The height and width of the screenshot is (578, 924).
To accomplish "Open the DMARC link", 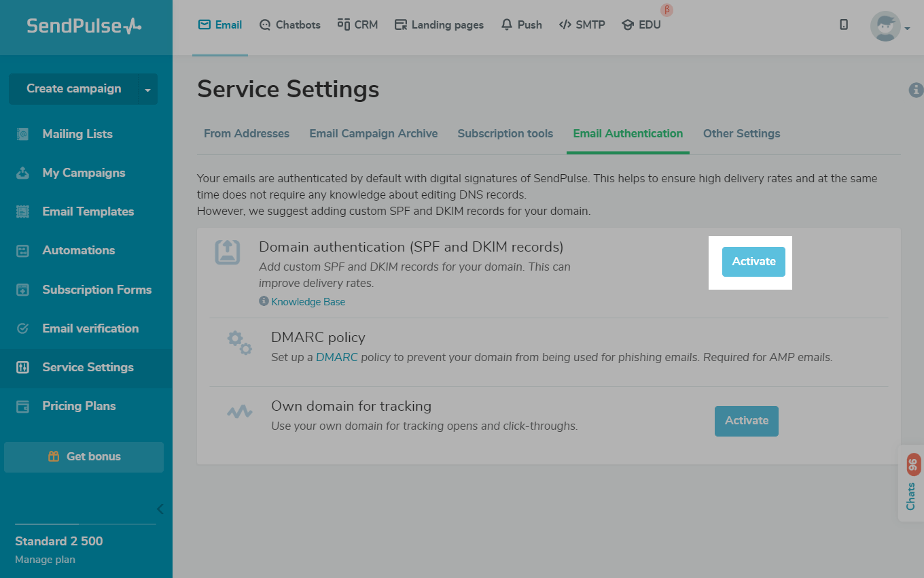I will (337, 357).
